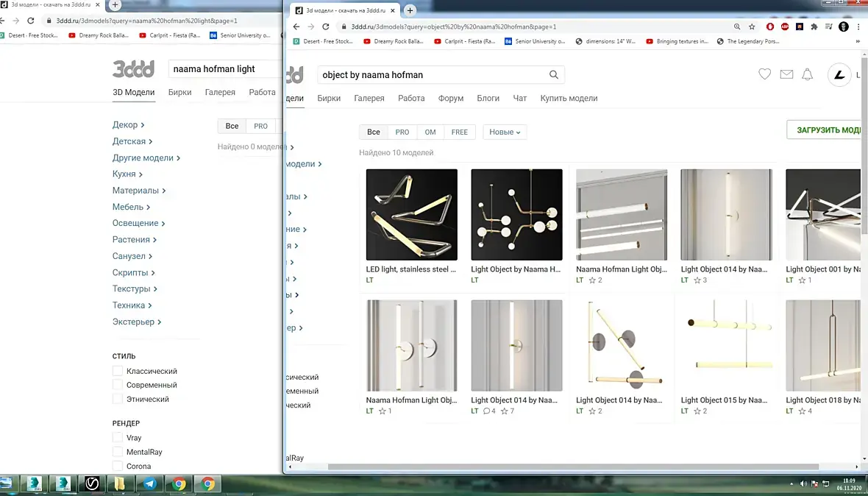Enable the Corona render checkbox
The height and width of the screenshot is (496, 868).
click(118, 466)
